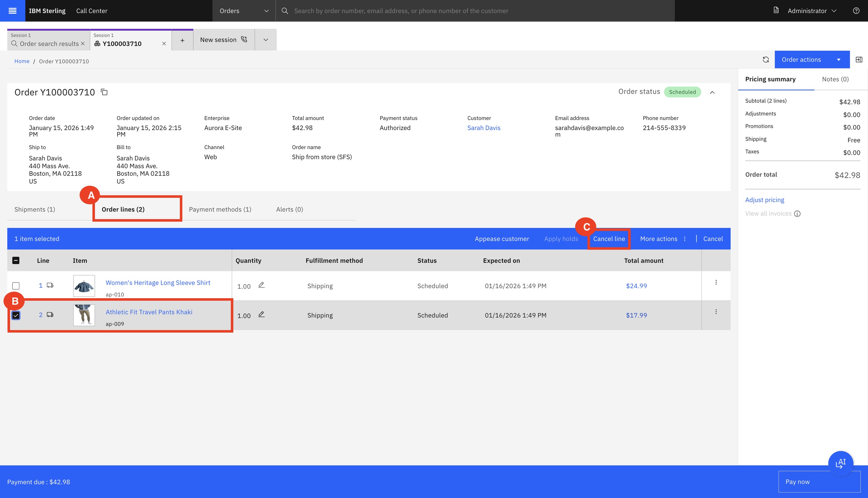Click the Pay now button
The width and height of the screenshot is (868, 498).
coord(819,482)
